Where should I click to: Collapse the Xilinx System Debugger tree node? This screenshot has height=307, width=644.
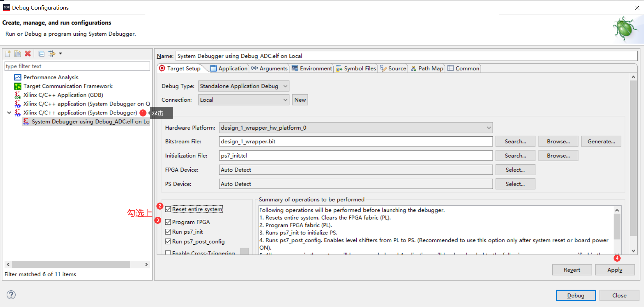pos(9,113)
